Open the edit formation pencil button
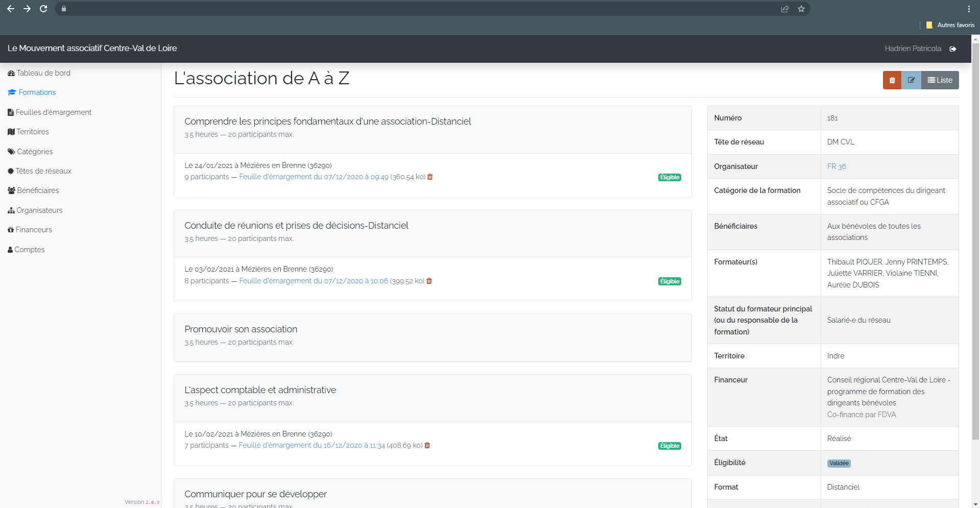 912,80
